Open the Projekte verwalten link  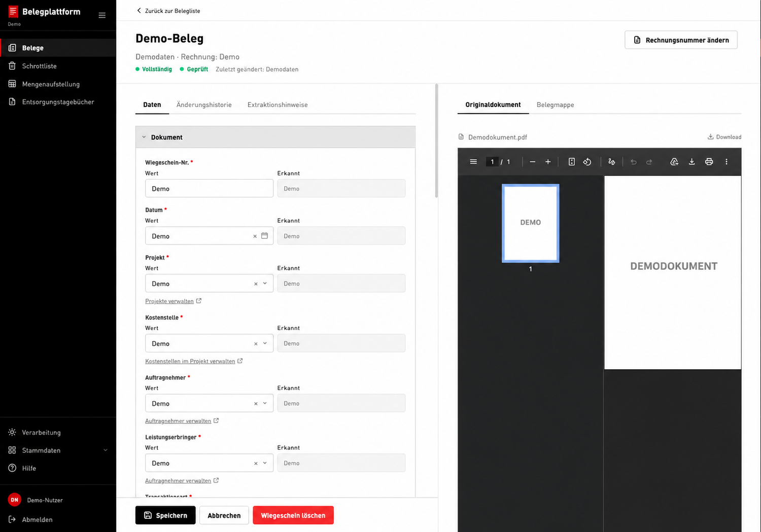[173, 301]
